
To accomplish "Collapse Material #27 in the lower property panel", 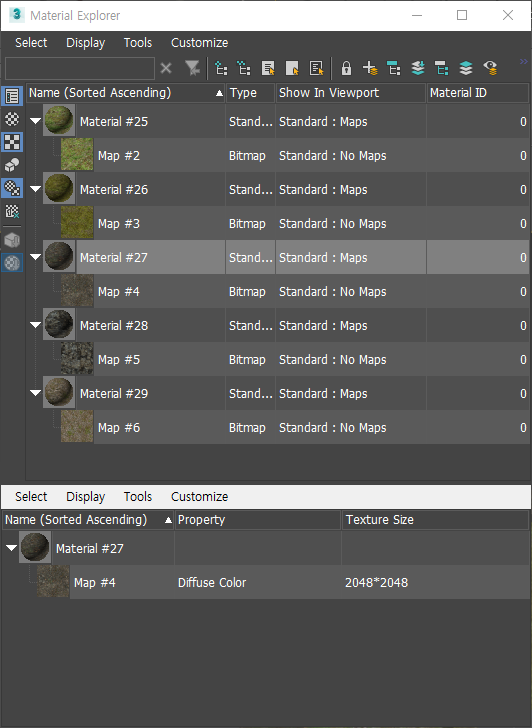I will (11, 548).
